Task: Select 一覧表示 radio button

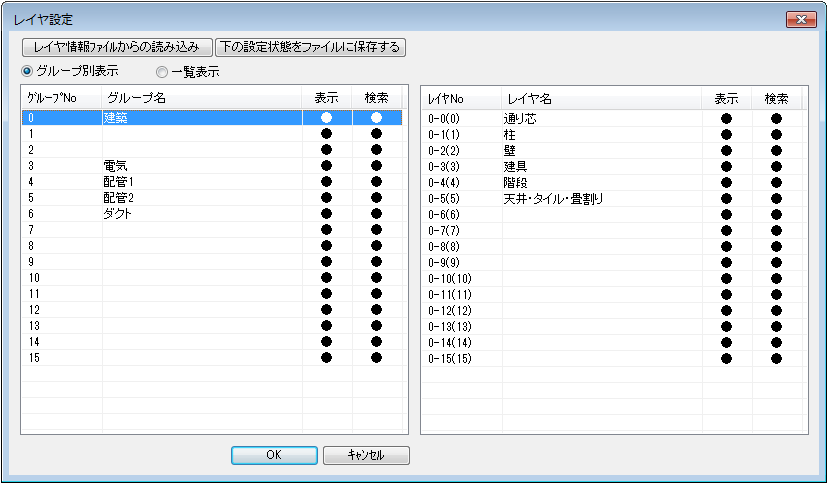Action: [162, 72]
